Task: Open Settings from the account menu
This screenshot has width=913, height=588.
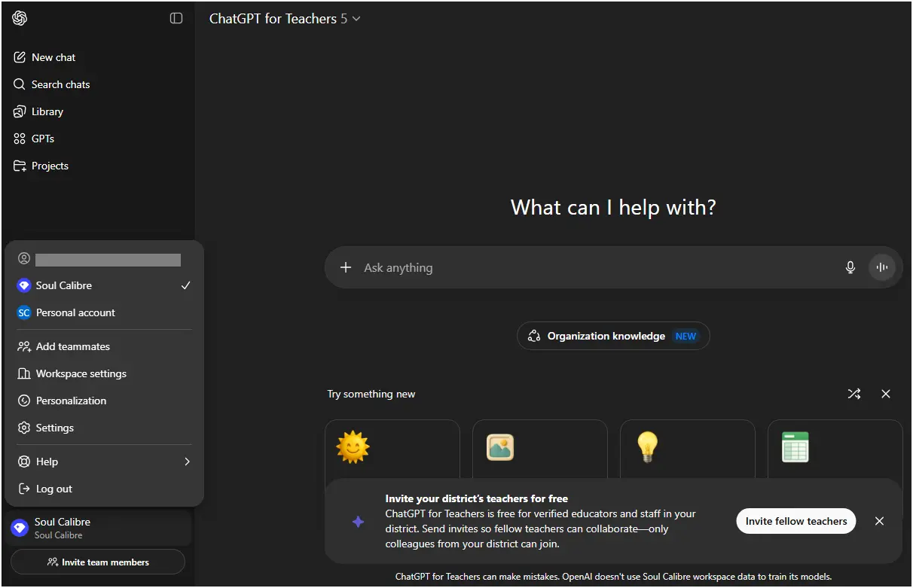Action: pyautogui.click(x=104, y=428)
